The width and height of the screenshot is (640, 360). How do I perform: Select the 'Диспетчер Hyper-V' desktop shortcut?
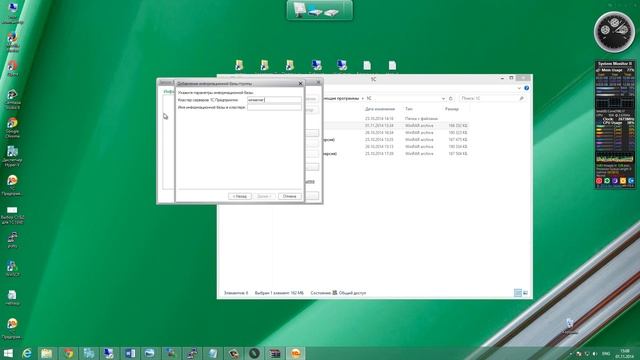tap(12, 156)
